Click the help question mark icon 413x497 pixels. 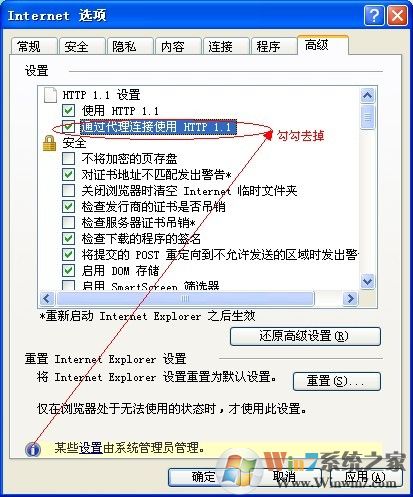point(374,15)
